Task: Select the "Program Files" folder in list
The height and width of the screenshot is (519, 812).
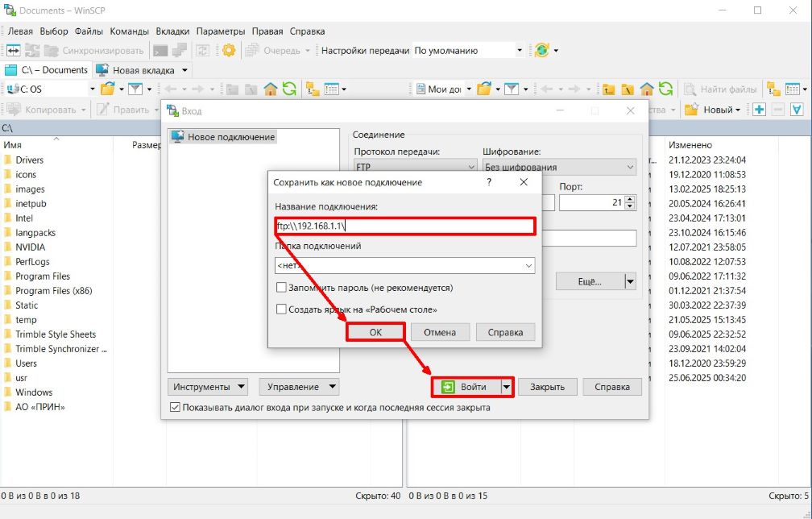Action: (43, 276)
